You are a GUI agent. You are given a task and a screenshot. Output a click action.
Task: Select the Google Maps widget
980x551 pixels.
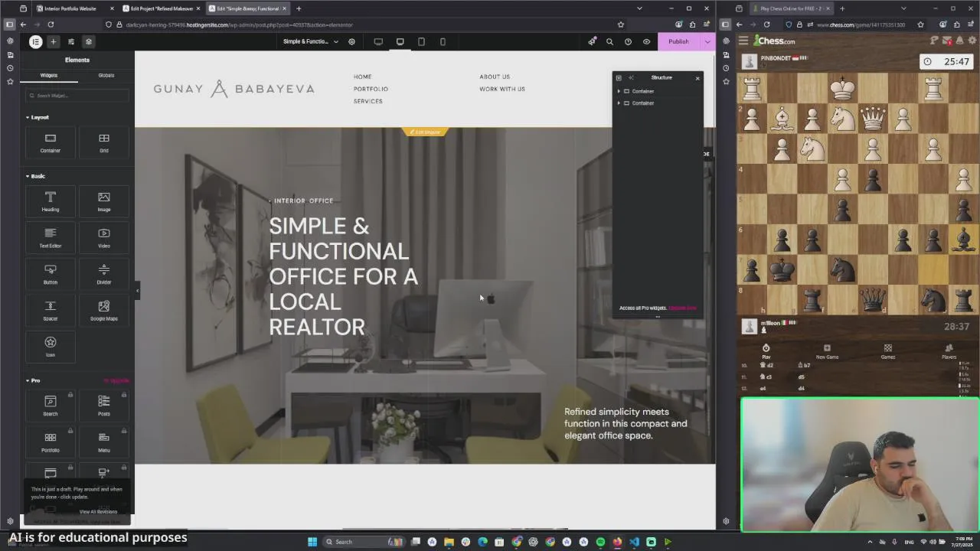tap(104, 310)
